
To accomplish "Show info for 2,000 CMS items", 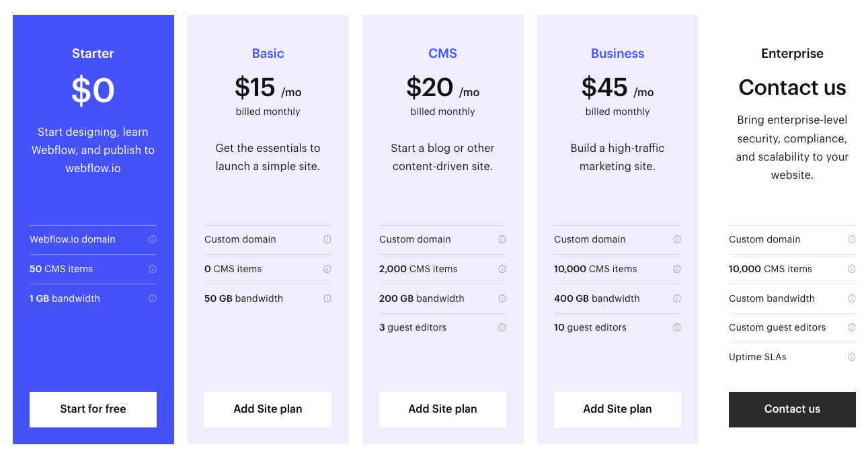I will click(x=502, y=269).
